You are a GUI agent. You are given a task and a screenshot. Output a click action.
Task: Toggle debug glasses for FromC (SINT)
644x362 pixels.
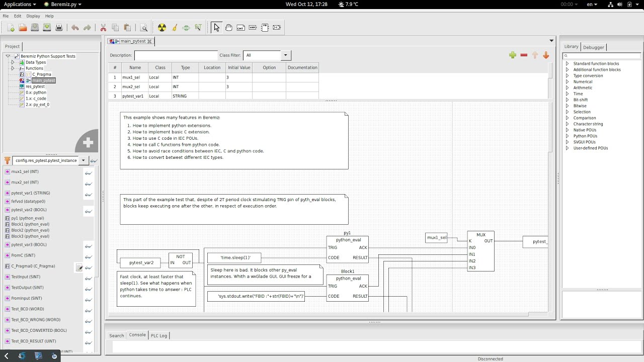88,256
